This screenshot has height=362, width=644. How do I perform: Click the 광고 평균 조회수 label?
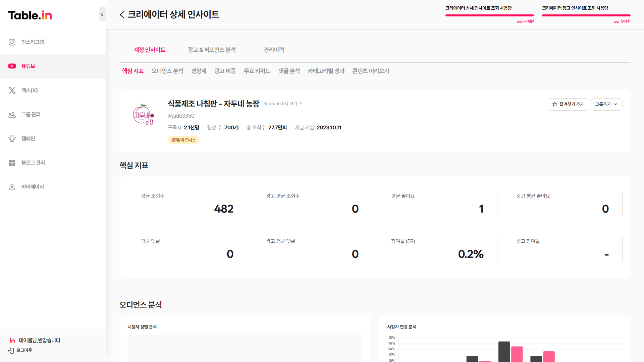[283, 196]
